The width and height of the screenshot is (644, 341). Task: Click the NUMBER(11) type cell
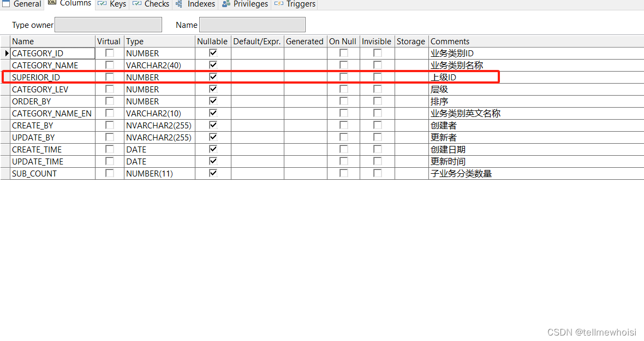click(159, 174)
